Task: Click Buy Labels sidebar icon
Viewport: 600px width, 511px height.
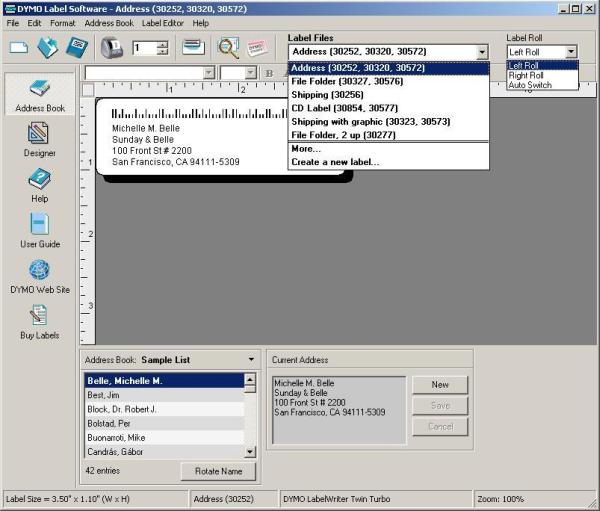Action: (x=39, y=322)
